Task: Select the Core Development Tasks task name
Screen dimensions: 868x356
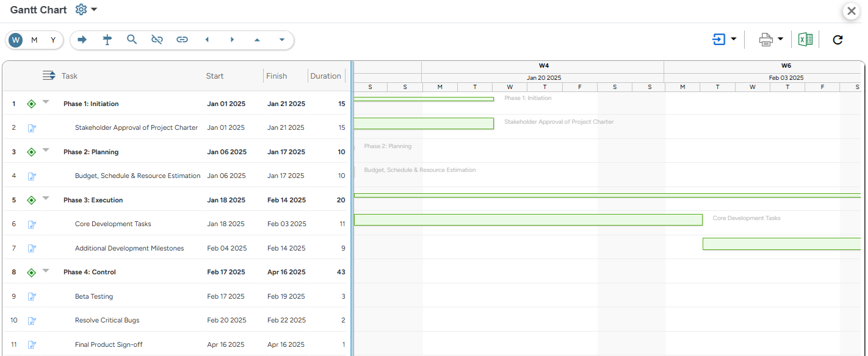Action: click(113, 224)
